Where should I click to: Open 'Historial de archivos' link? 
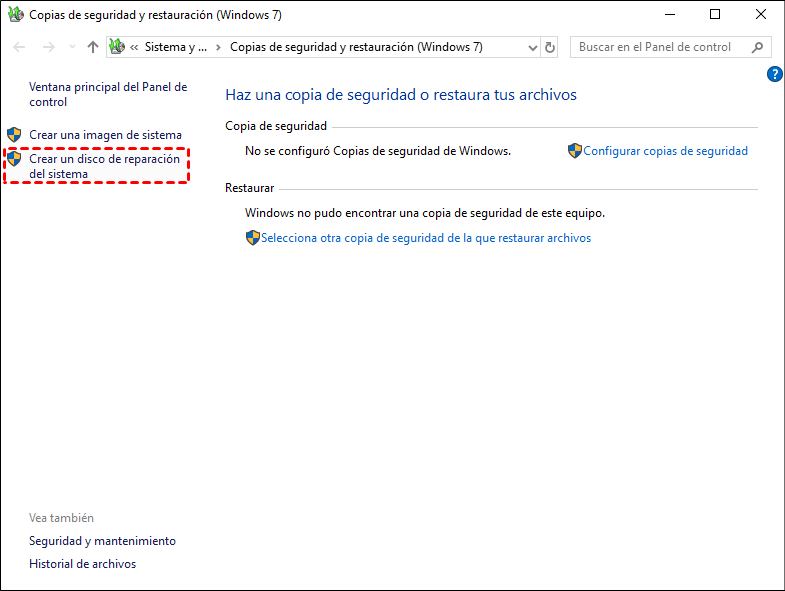[82, 563]
